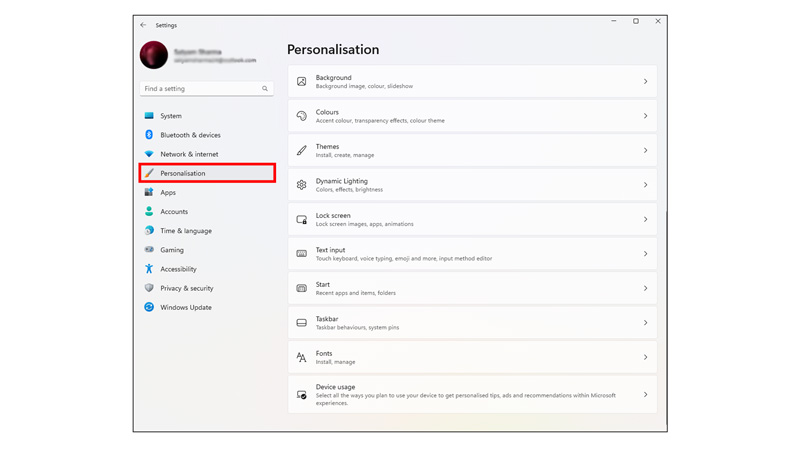The image size is (800, 450).
Task: Click the Time & language globe icon
Action: tap(149, 231)
